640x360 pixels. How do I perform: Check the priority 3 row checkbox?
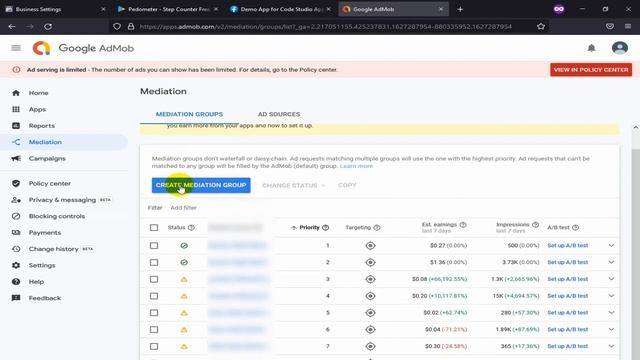154,280
